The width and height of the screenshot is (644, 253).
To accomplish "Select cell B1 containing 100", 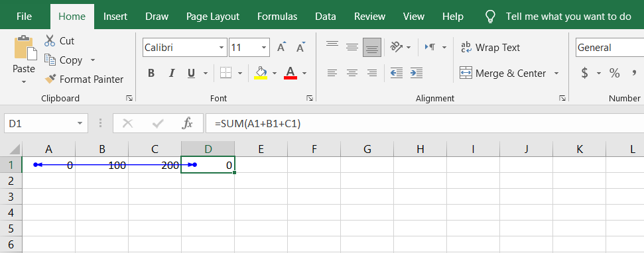I will [x=102, y=165].
